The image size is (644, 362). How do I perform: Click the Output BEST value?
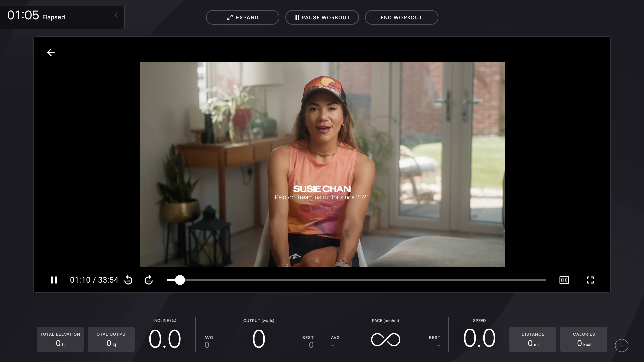tap(311, 345)
